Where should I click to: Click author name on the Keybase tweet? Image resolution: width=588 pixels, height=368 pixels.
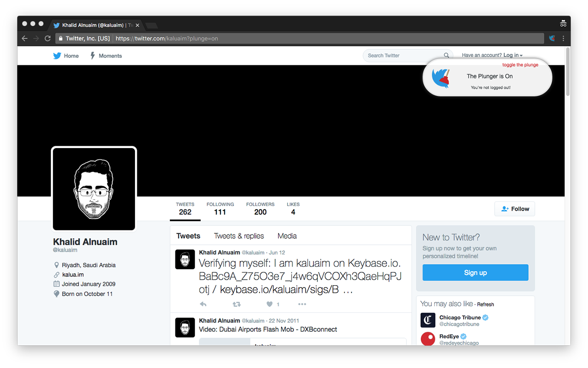tap(220, 253)
